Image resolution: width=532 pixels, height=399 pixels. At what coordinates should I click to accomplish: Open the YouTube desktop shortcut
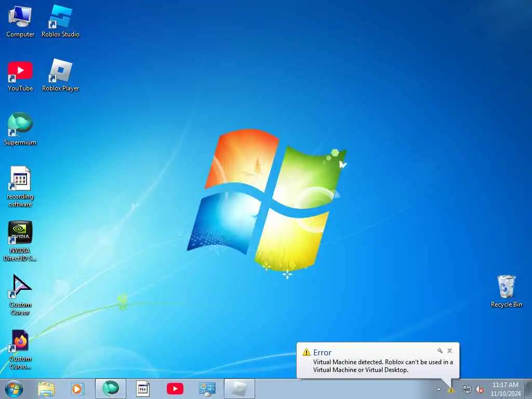(20, 76)
